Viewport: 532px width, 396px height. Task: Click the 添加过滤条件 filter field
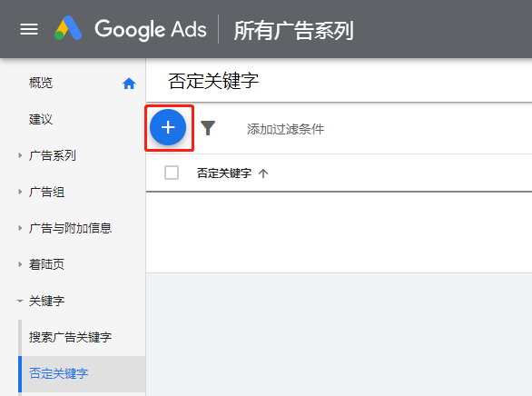285,129
